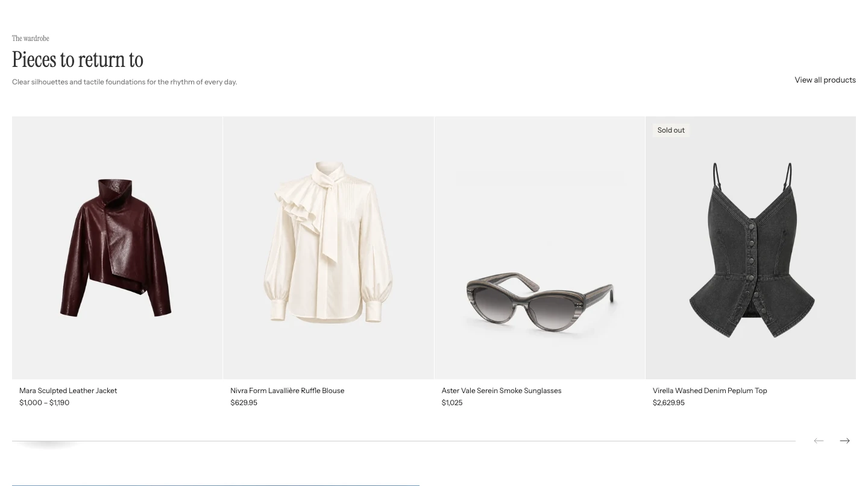View the cream ruffle blouse image
The image size is (868, 486).
tap(329, 248)
